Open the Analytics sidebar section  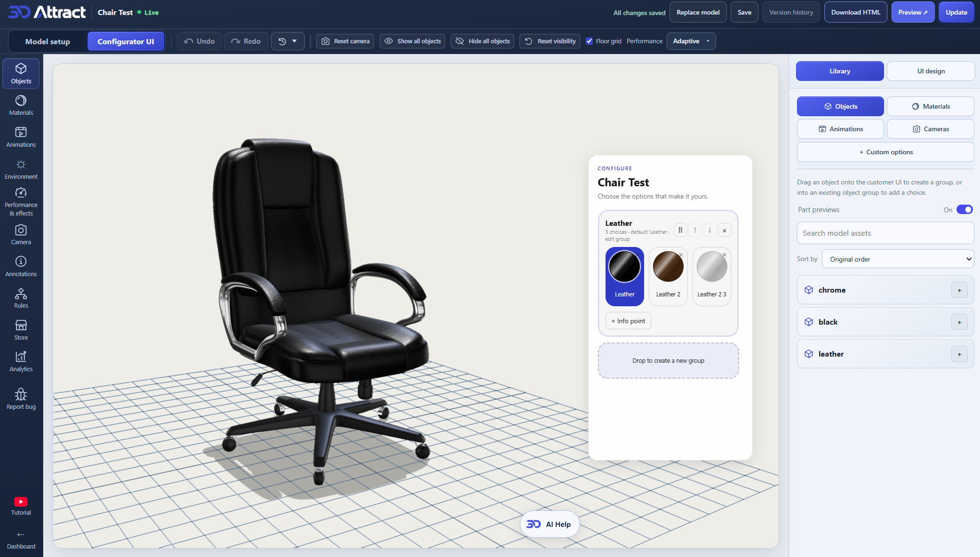[21, 362]
